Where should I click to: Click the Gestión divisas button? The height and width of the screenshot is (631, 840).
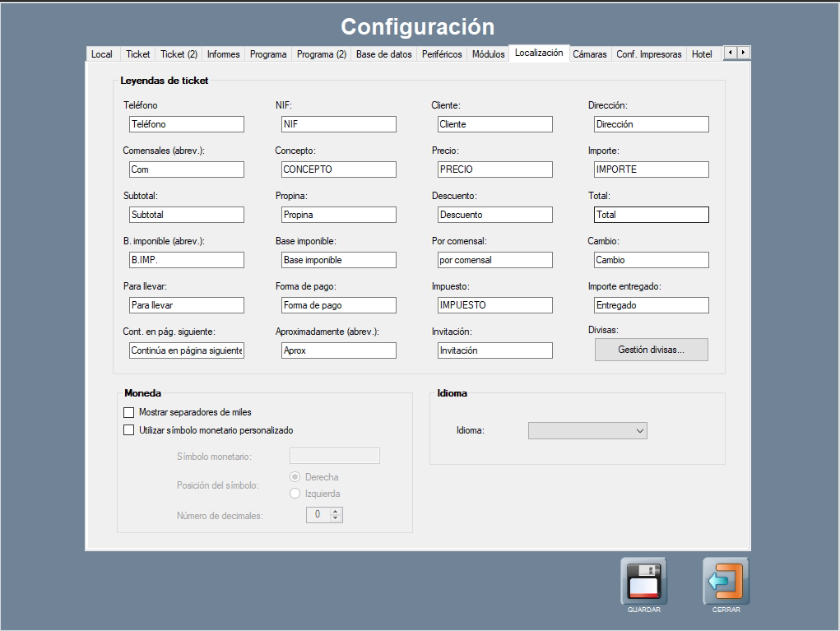coord(651,350)
